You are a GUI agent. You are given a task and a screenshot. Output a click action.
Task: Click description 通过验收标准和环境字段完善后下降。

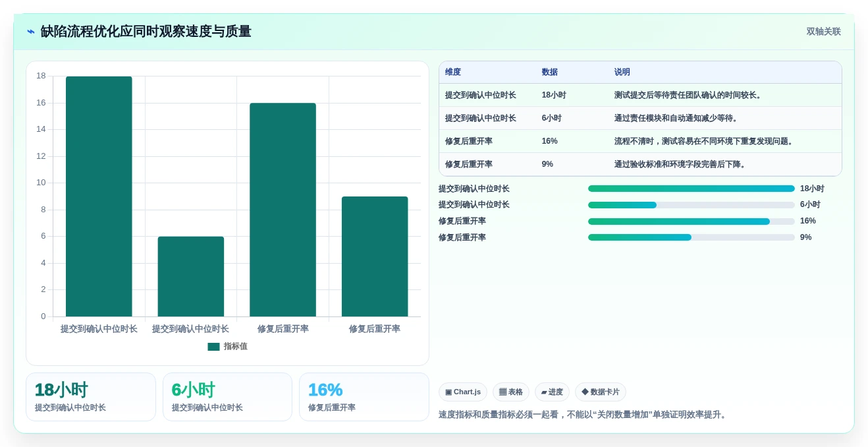tap(681, 165)
